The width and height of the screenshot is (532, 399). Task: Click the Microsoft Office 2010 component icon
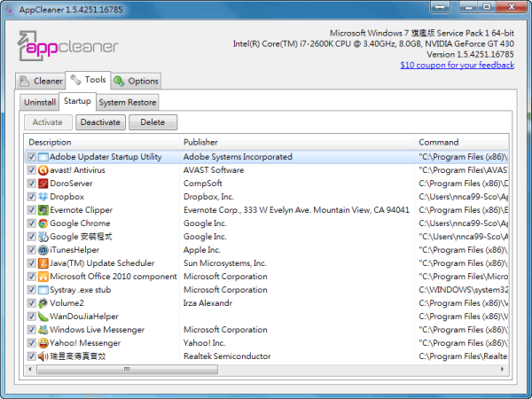click(x=43, y=277)
